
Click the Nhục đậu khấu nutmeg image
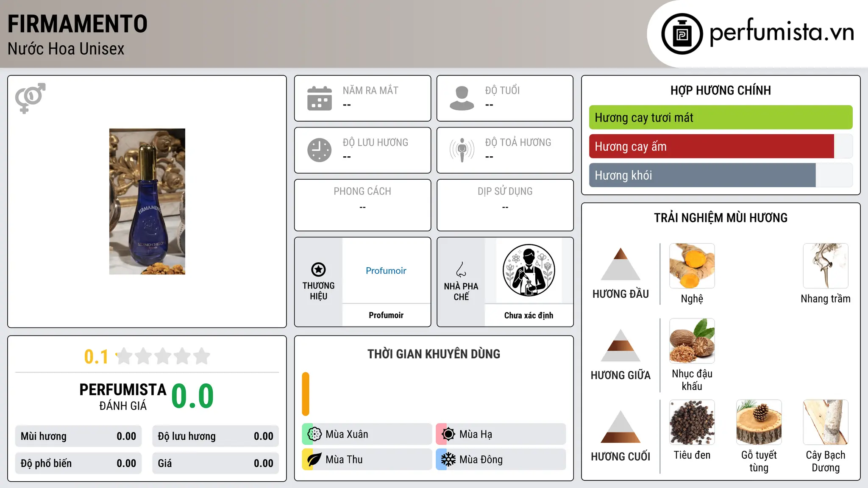coord(692,341)
